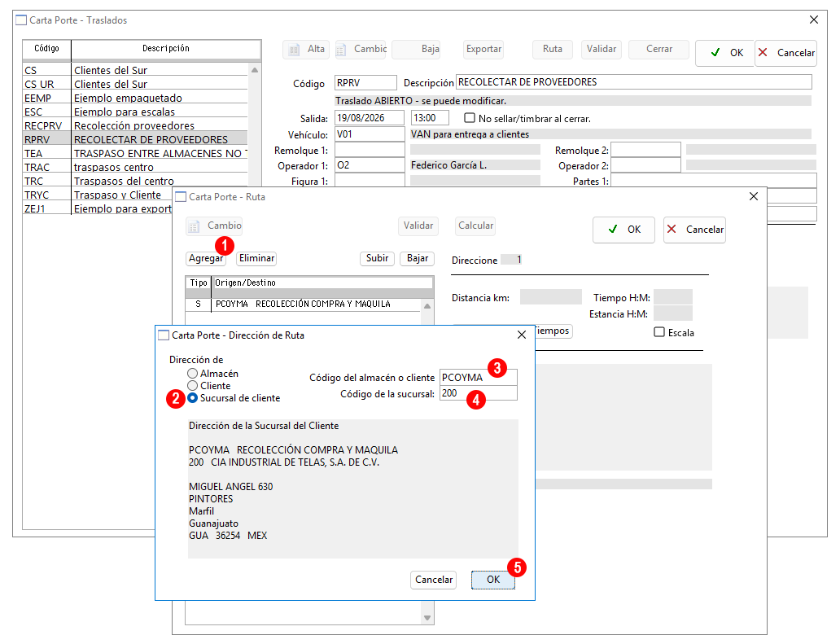840x644 pixels.
Task: Click scroll up arrow in route list
Action: [427, 306]
